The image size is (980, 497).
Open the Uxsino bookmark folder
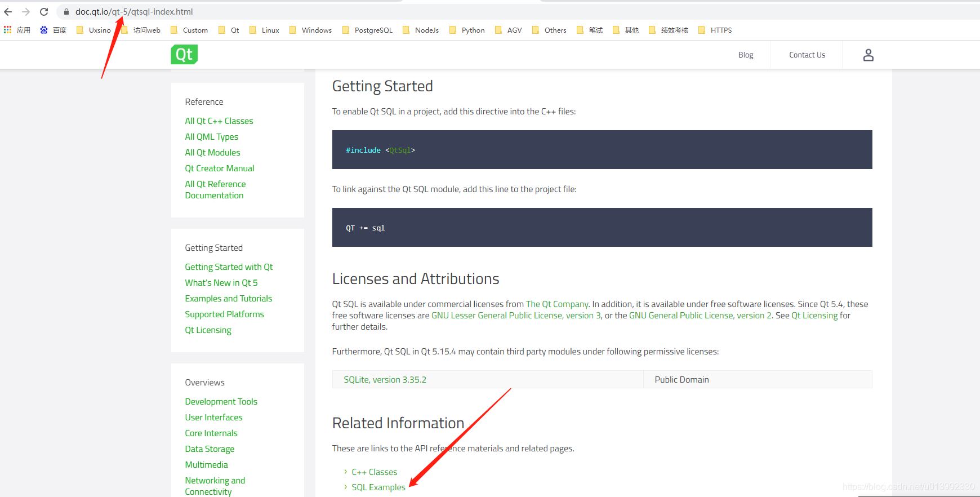point(93,30)
